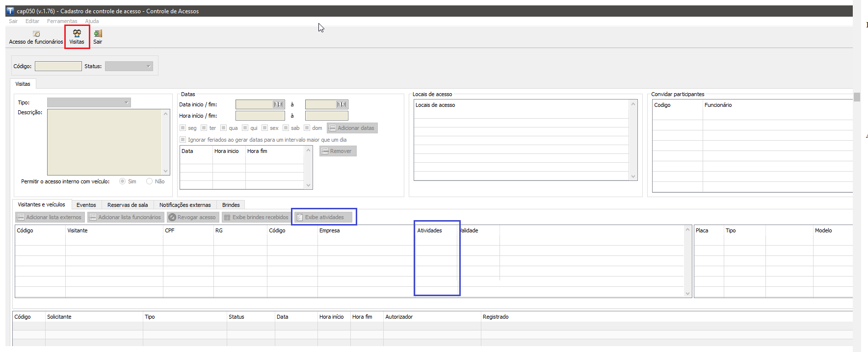
Task: Select Sim for vehicle internal access
Action: coord(123,181)
